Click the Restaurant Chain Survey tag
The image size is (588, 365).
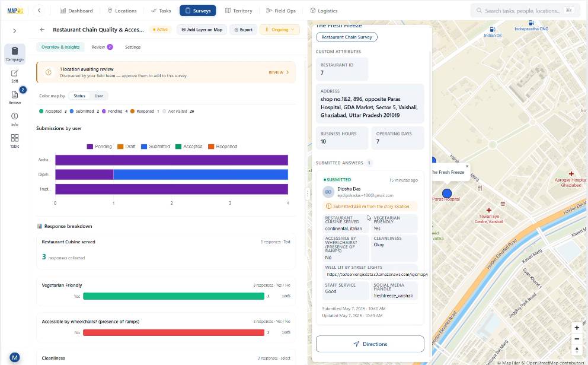tap(347, 37)
